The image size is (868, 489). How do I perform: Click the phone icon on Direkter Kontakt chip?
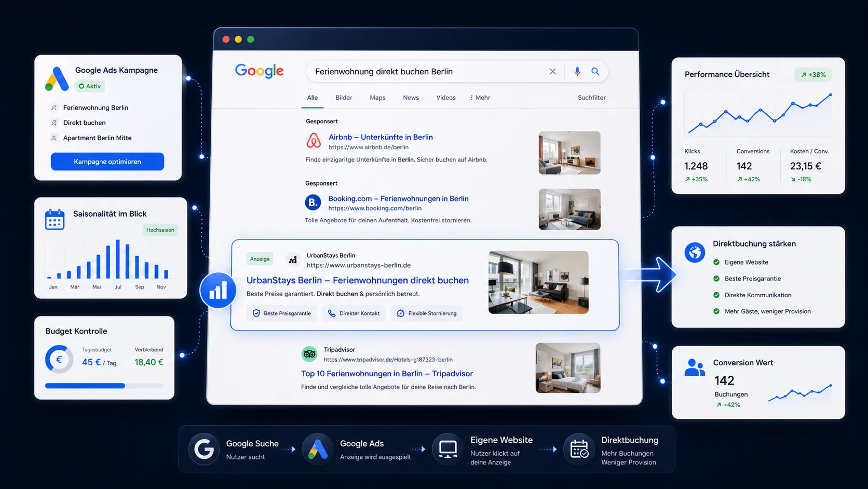pos(332,313)
